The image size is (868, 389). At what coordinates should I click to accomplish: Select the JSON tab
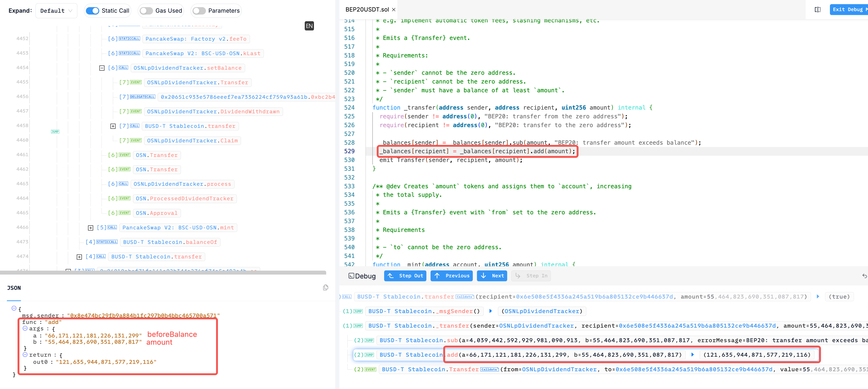tap(14, 288)
